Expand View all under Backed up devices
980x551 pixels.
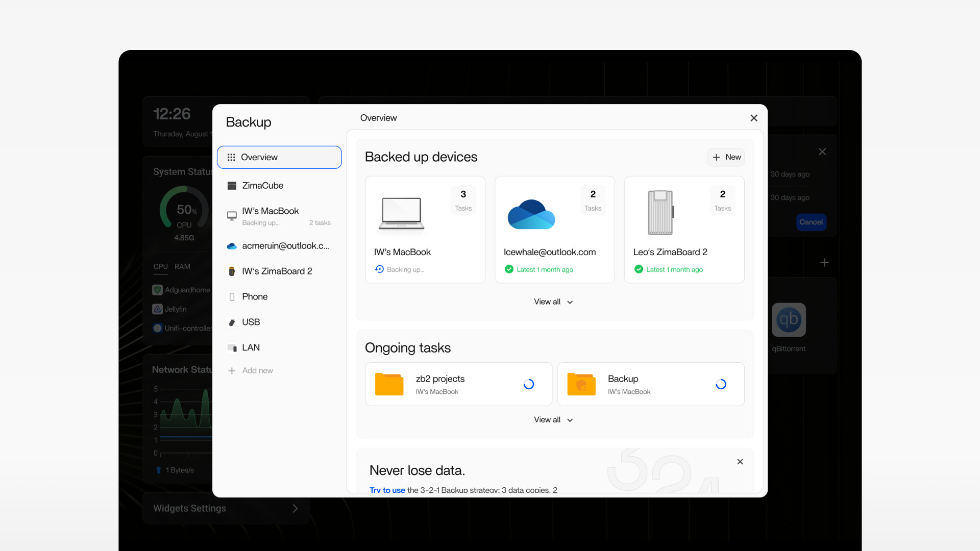pos(553,302)
